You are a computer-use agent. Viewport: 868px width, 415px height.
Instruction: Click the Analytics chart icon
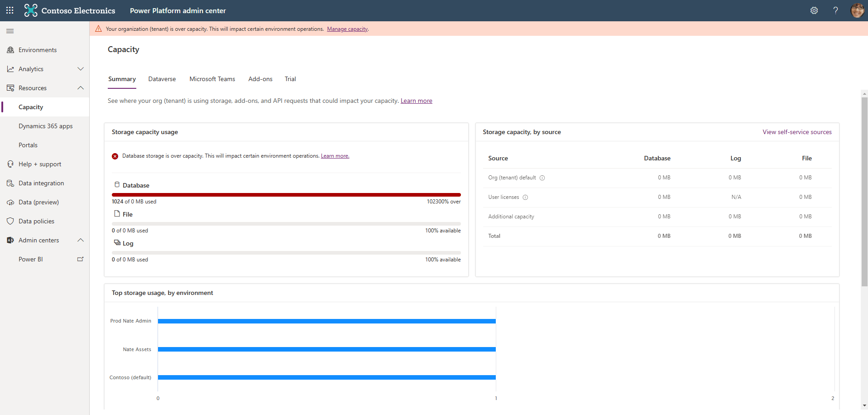pyautogui.click(x=10, y=69)
